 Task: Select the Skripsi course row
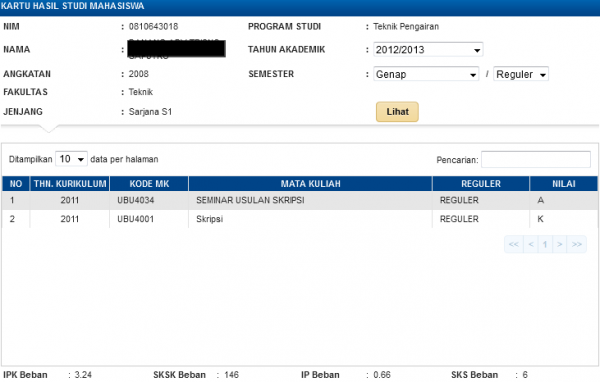(300, 219)
